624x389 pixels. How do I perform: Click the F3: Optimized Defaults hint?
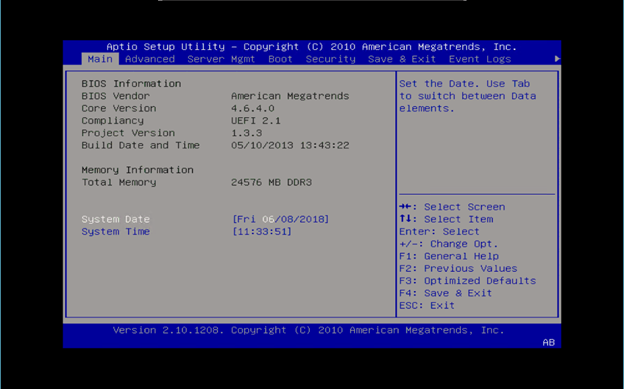coord(468,281)
